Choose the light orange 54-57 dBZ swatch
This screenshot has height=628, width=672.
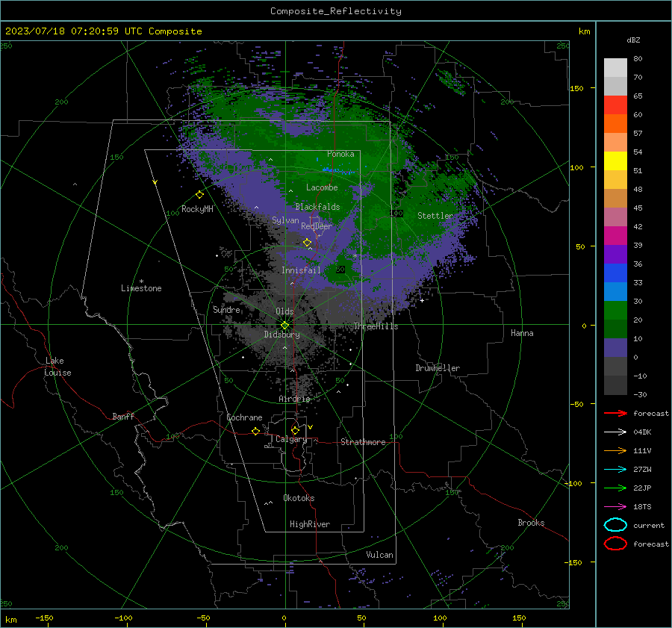[x=615, y=143]
